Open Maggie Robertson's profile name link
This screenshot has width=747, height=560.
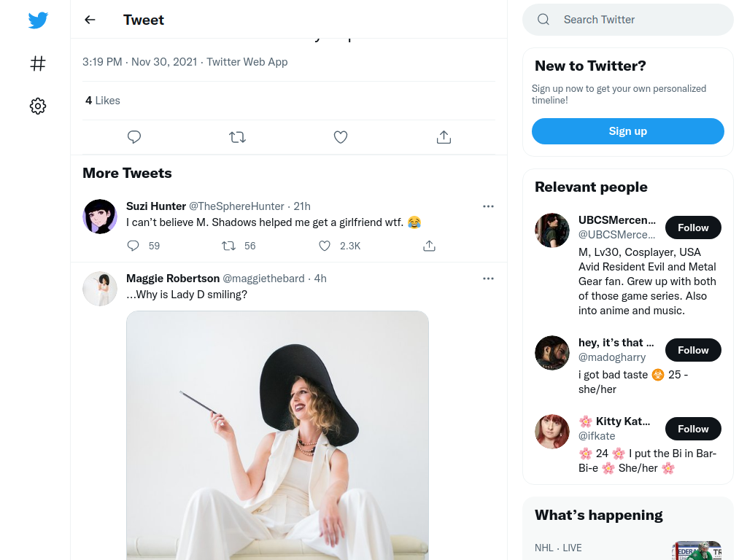173,278
